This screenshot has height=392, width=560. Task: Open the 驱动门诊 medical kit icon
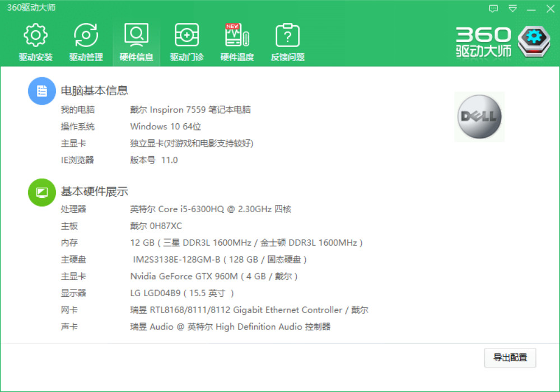(x=187, y=35)
